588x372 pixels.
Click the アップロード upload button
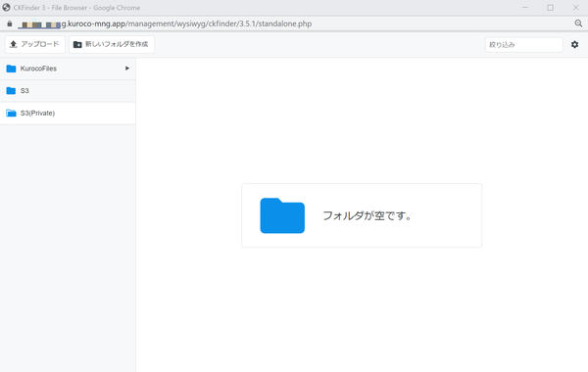pos(35,44)
